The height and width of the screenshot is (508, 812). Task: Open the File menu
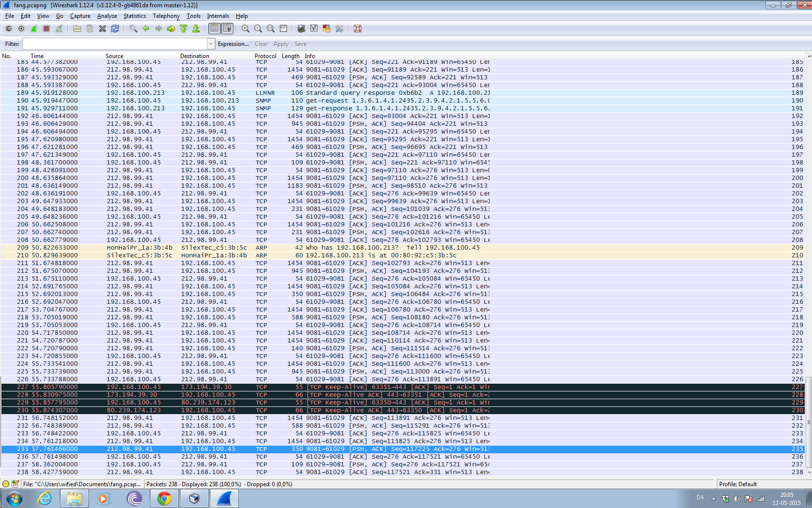coord(10,16)
